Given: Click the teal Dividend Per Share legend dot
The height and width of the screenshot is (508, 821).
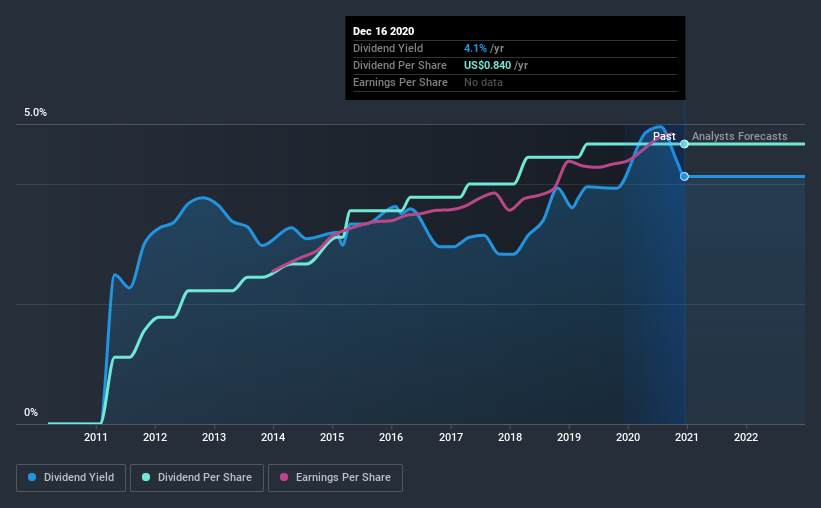Looking at the screenshot, I should click(x=146, y=477).
